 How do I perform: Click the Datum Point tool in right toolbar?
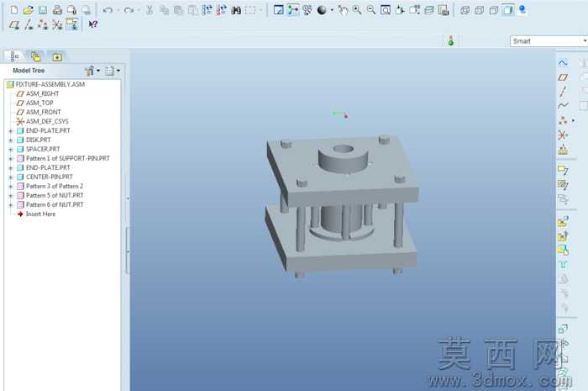point(563,120)
